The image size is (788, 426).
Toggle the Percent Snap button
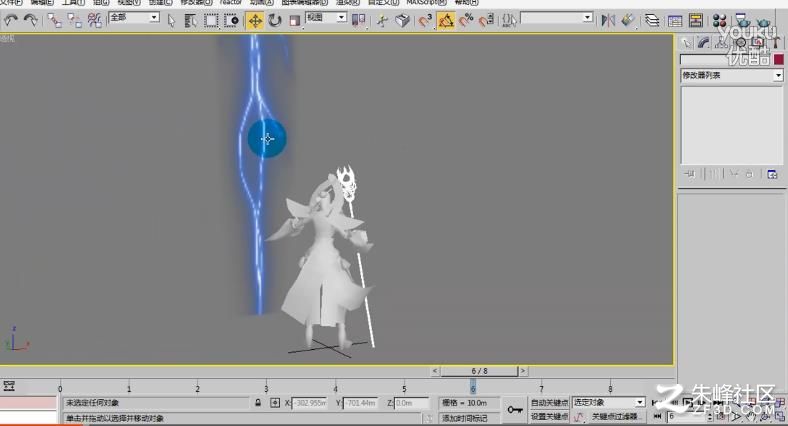pos(466,21)
